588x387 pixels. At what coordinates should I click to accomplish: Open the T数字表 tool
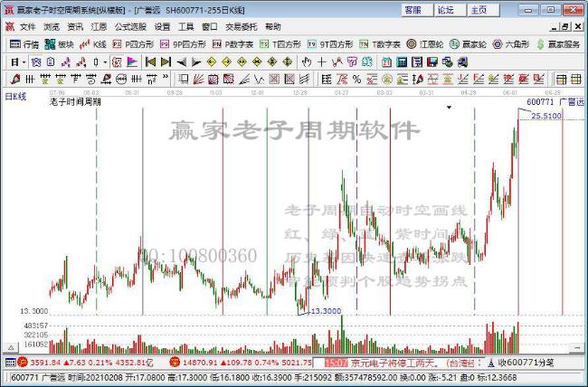pos(380,44)
